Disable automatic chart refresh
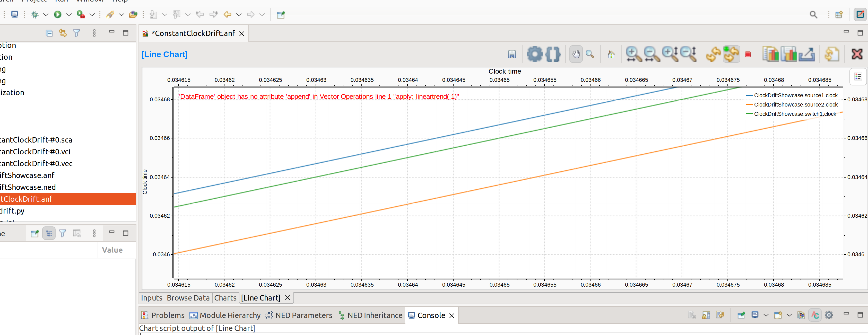The width and height of the screenshot is (868, 335). [x=731, y=54]
